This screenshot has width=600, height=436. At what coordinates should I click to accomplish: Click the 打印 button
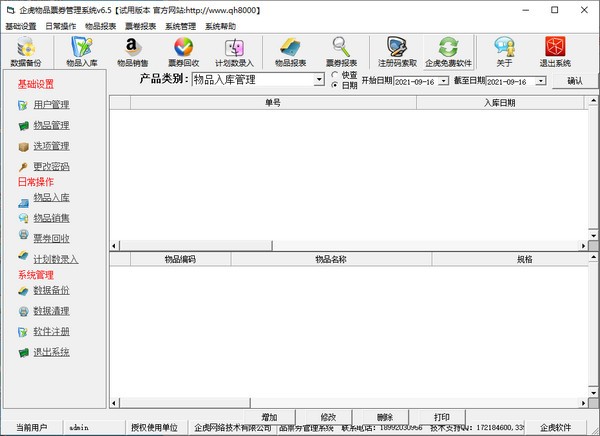coord(442,417)
